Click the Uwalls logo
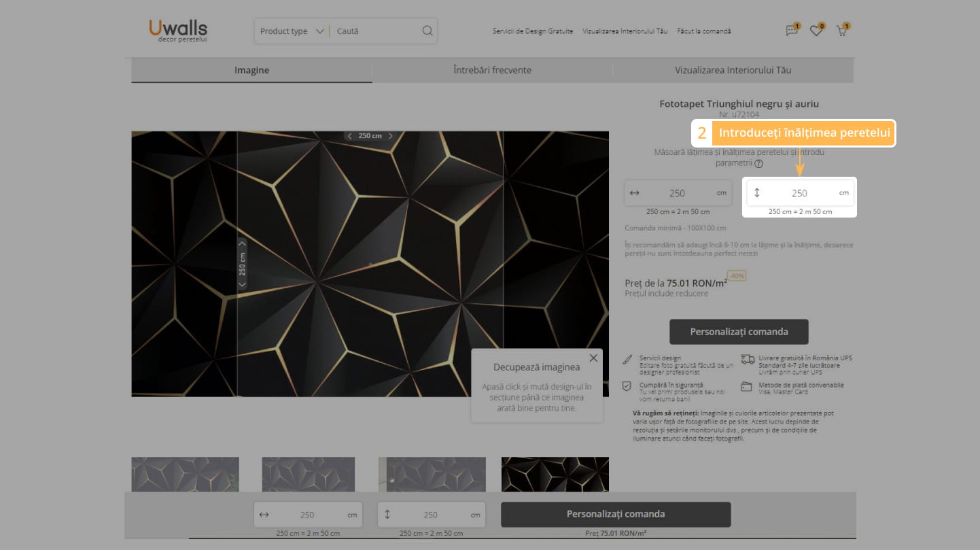980x550 pixels. pos(178,30)
